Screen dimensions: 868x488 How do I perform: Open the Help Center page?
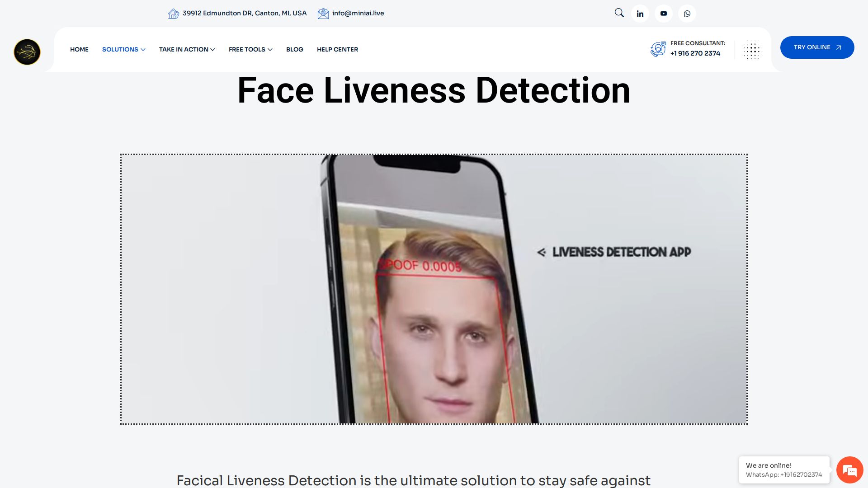[337, 49]
